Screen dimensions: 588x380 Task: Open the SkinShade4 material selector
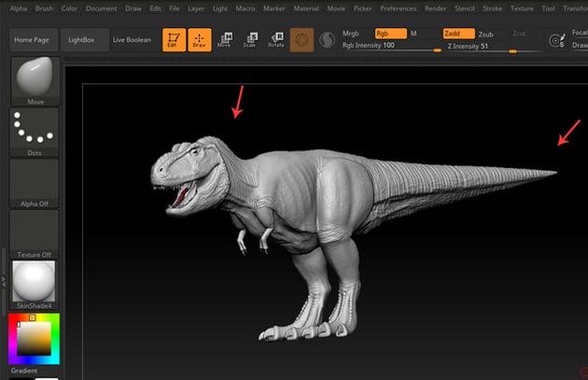35,285
